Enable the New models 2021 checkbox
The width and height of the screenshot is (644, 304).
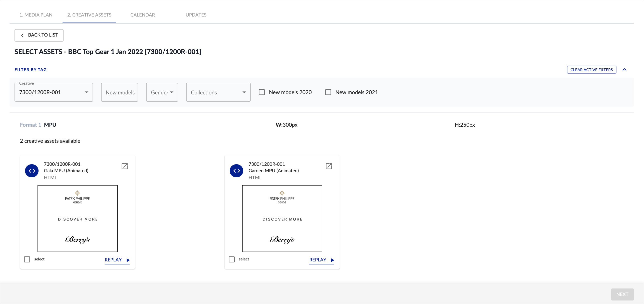click(x=328, y=92)
